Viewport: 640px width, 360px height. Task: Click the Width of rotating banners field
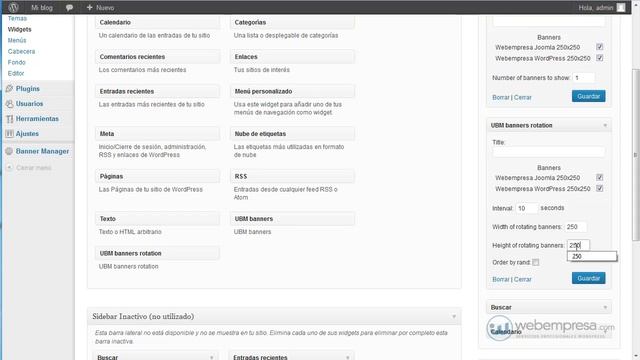[576, 227]
